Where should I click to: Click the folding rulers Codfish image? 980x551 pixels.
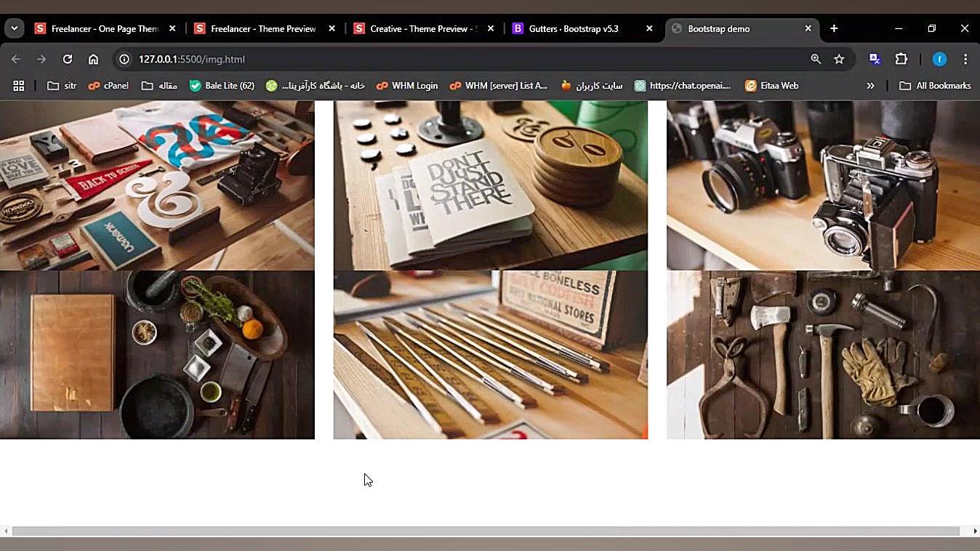[x=490, y=355]
